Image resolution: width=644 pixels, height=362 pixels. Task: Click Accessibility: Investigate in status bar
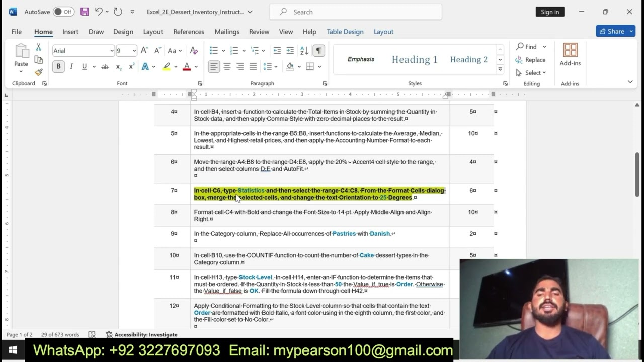click(x=141, y=334)
